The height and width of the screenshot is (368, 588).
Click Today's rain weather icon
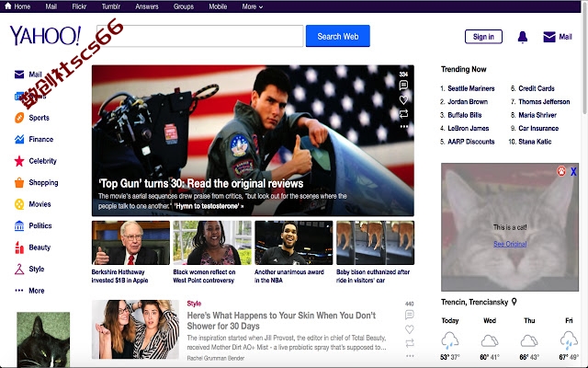click(449, 340)
